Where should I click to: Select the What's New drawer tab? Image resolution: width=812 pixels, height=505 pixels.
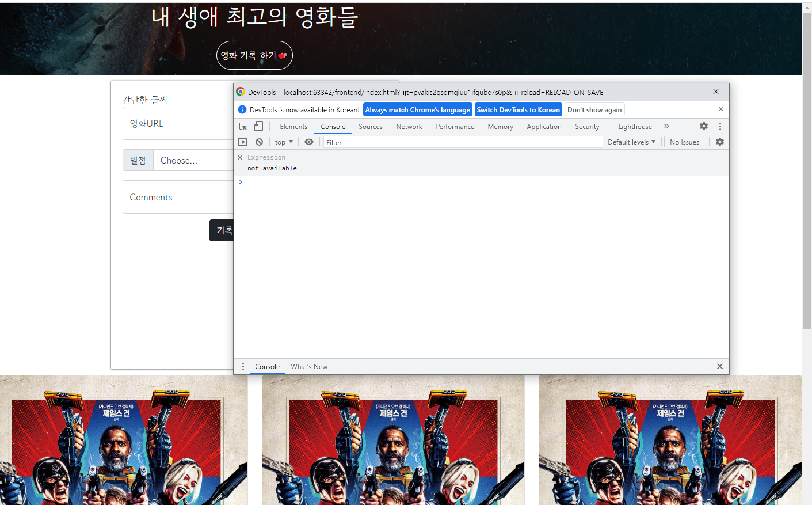tap(309, 367)
